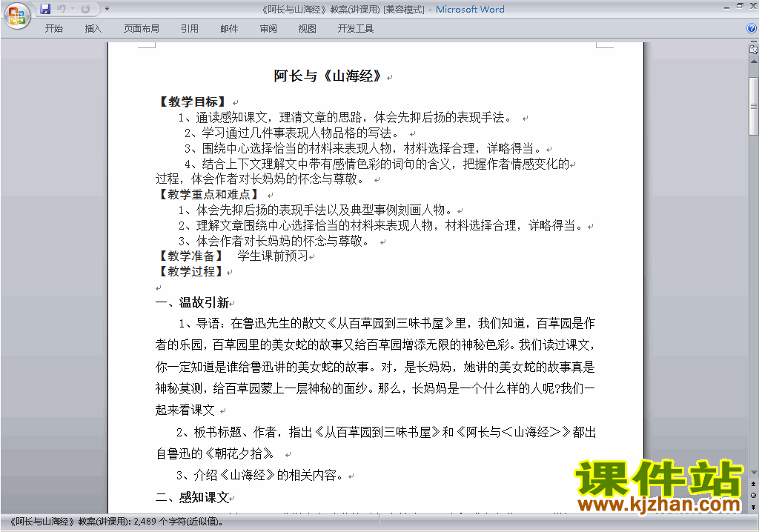Click the heading 二、感知课文
Viewport: 759px width, 532px height.
click(x=192, y=498)
